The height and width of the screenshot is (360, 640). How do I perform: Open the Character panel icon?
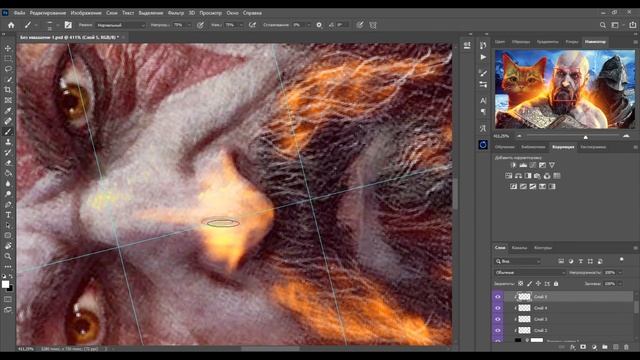(483, 100)
